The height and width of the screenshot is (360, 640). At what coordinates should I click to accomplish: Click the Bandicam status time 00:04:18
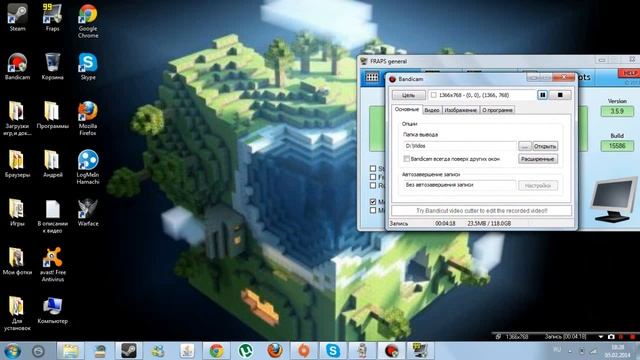445,223
